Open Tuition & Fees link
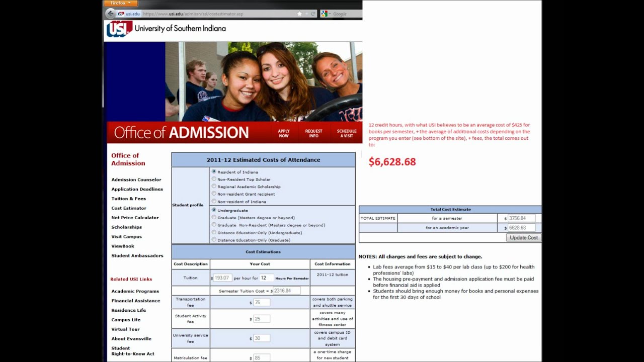The height and width of the screenshot is (362, 644). (x=128, y=199)
